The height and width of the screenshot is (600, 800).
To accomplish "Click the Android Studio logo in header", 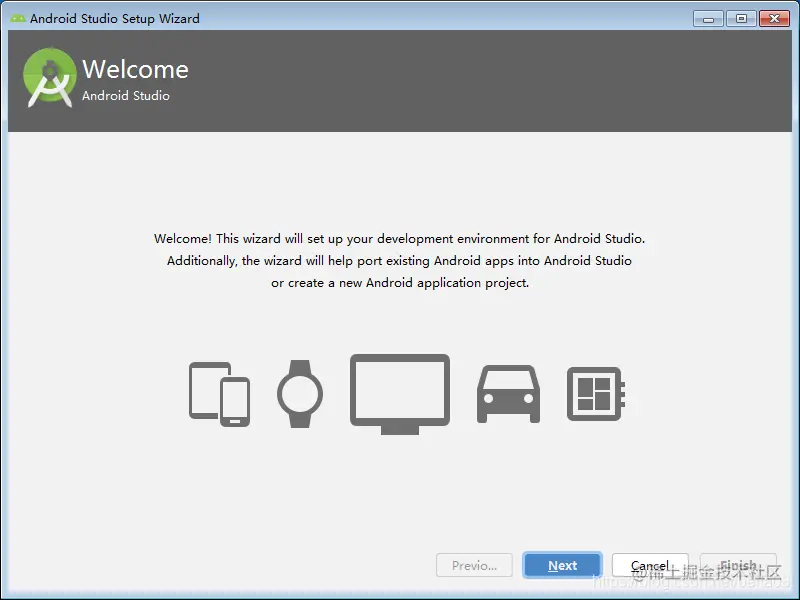I will (x=49, y=78).
